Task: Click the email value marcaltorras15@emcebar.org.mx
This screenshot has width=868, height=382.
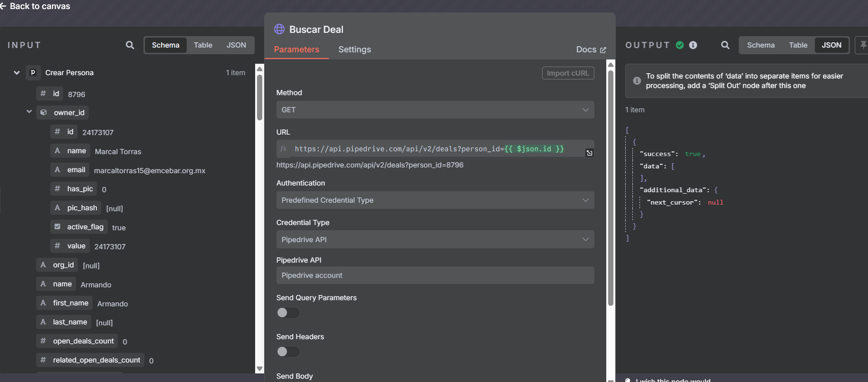Action: [150, 170]
